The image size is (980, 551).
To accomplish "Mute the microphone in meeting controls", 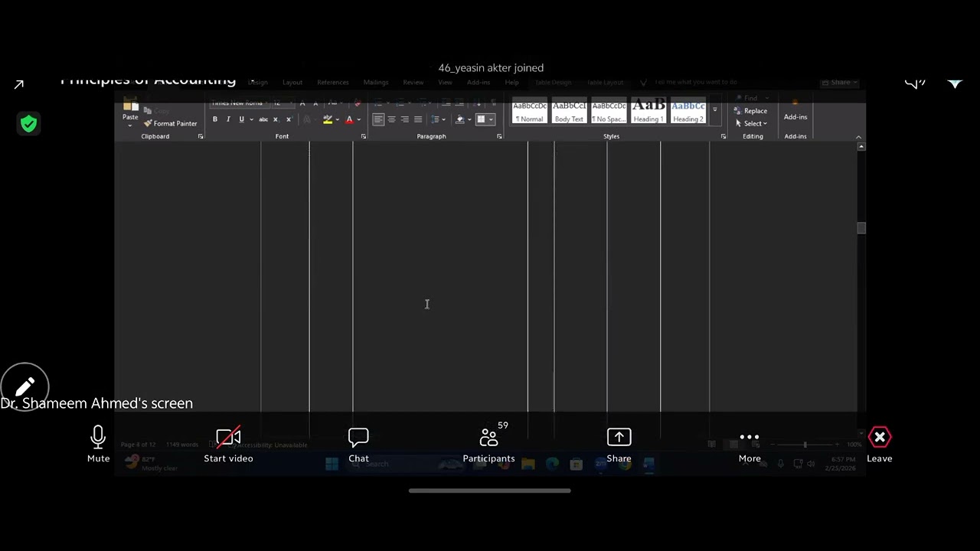I will click(x=98, y=445).
